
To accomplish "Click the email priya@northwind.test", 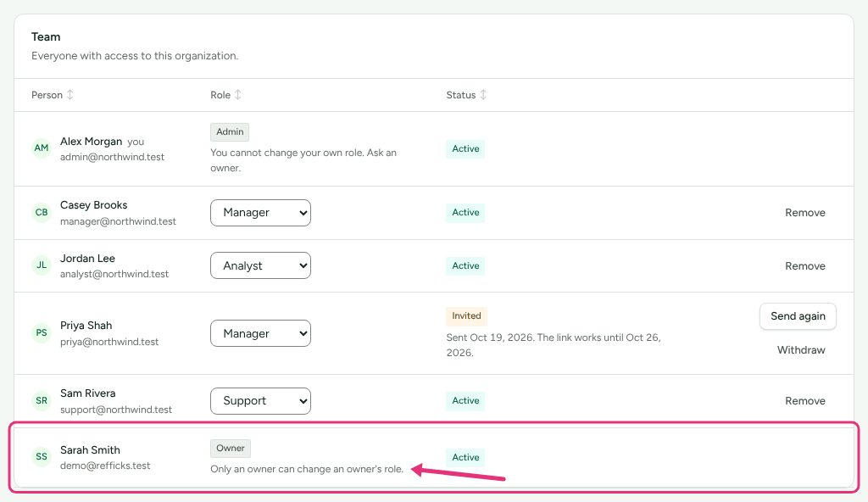I will [109, 342].
